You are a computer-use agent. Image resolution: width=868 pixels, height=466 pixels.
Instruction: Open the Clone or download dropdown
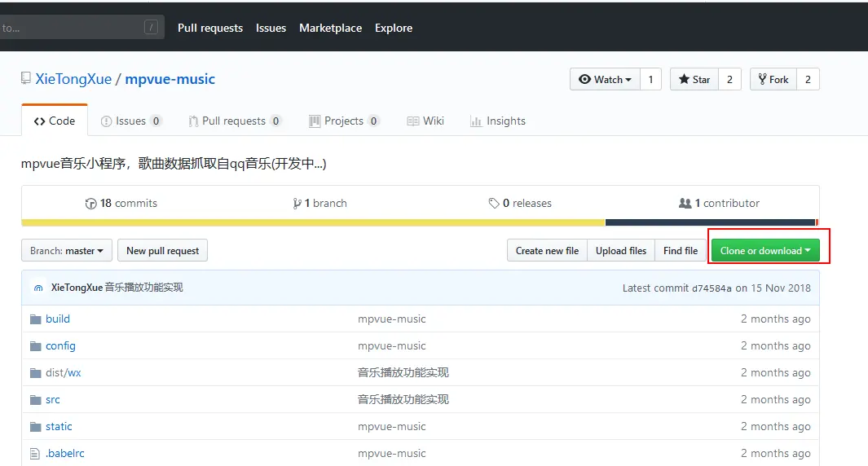765,250
